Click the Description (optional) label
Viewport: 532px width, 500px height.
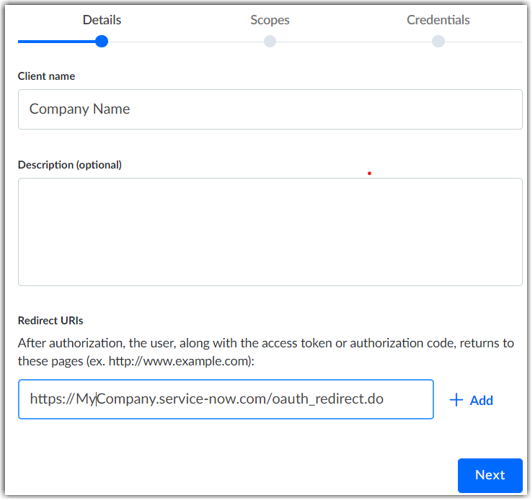click(x=70, y=165)
